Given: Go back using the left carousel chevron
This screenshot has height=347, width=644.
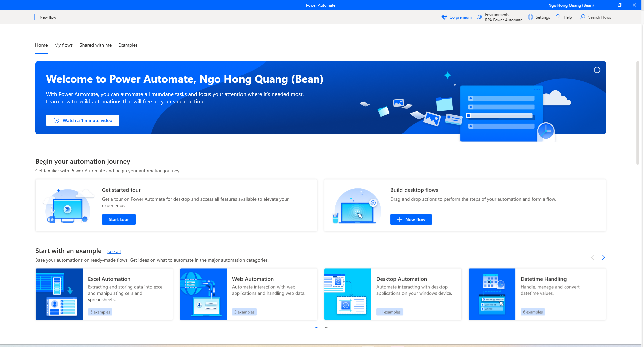Looking at the screenshot, I should coord(592,257).
